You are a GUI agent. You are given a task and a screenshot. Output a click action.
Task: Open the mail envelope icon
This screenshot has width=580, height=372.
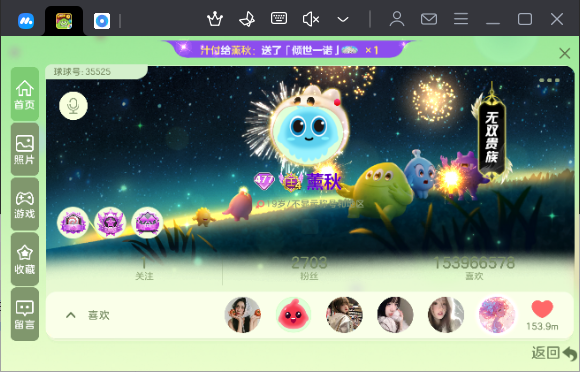tap(429, 19)
